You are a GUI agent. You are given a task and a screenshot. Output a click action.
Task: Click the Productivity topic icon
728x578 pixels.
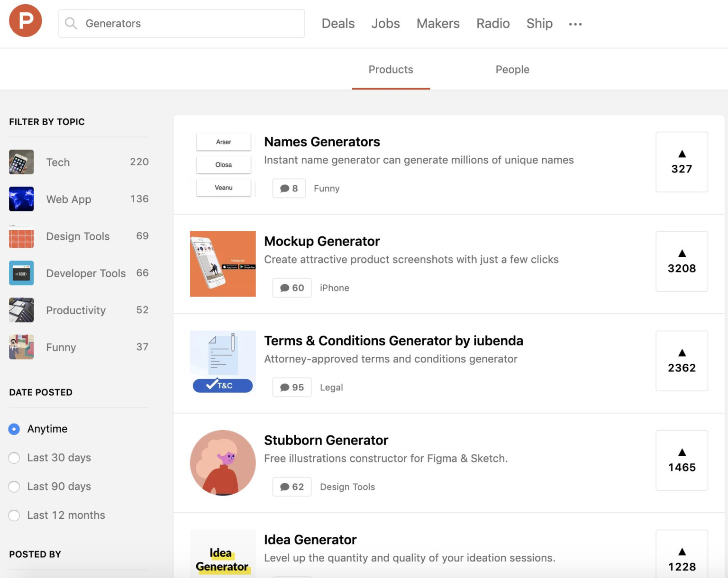point(21,310)
